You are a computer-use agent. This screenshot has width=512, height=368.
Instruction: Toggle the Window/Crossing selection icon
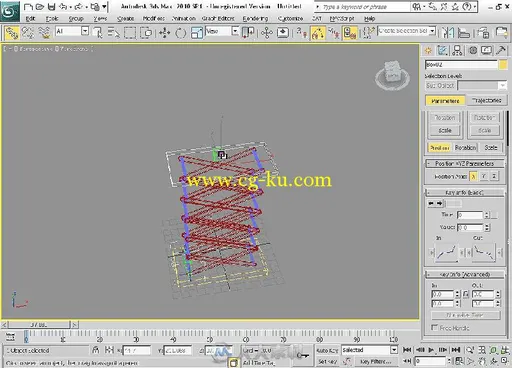pos(146,33)
